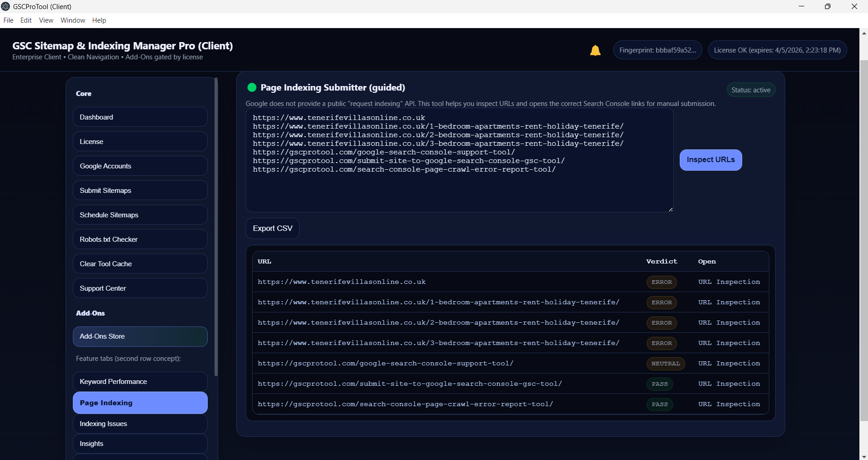
Task: Open the Robots.txt Checker tool
Action: tap(140, 240)
